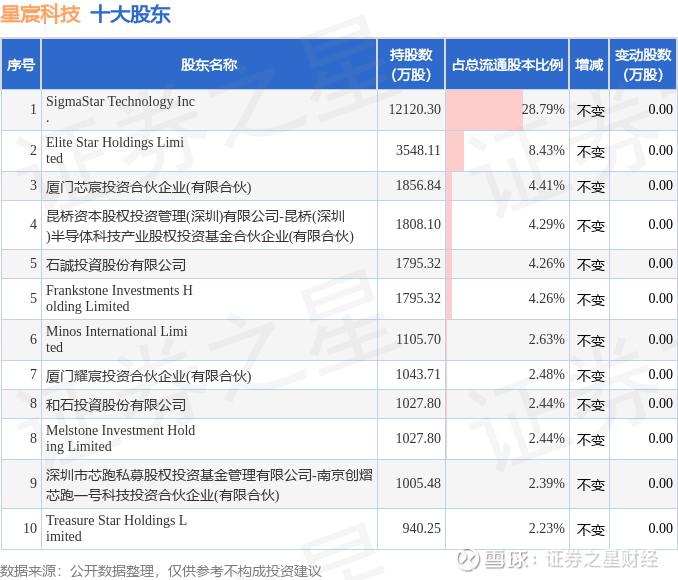This screenshot has width=678, height=580.
Task: Click shareholder Frankstone Investments Holding Limited
Action: point(119,298)
